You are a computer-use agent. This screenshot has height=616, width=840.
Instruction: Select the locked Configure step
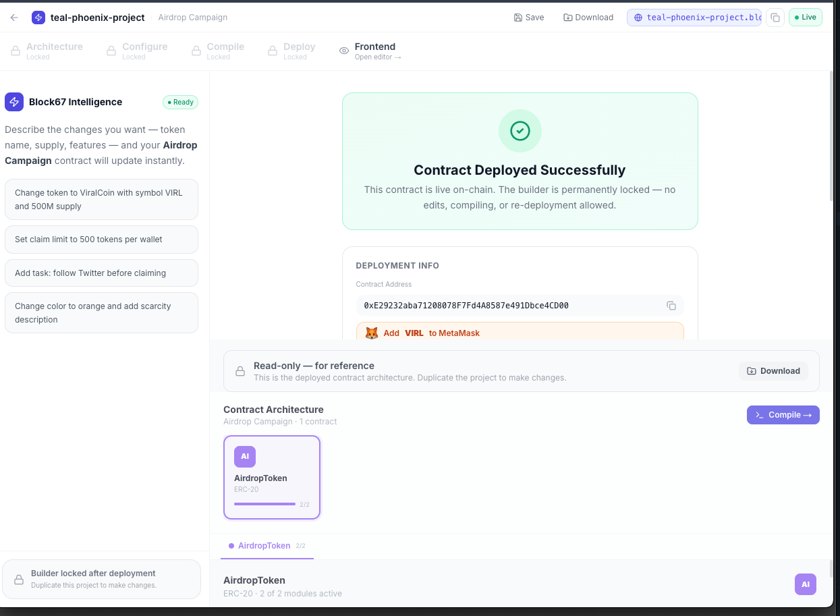(137, 51)
